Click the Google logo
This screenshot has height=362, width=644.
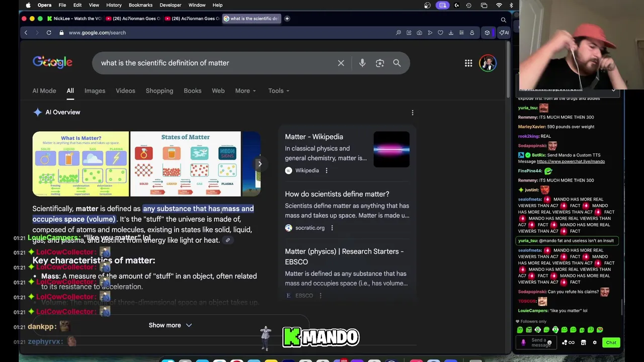(x=52, y=62)
